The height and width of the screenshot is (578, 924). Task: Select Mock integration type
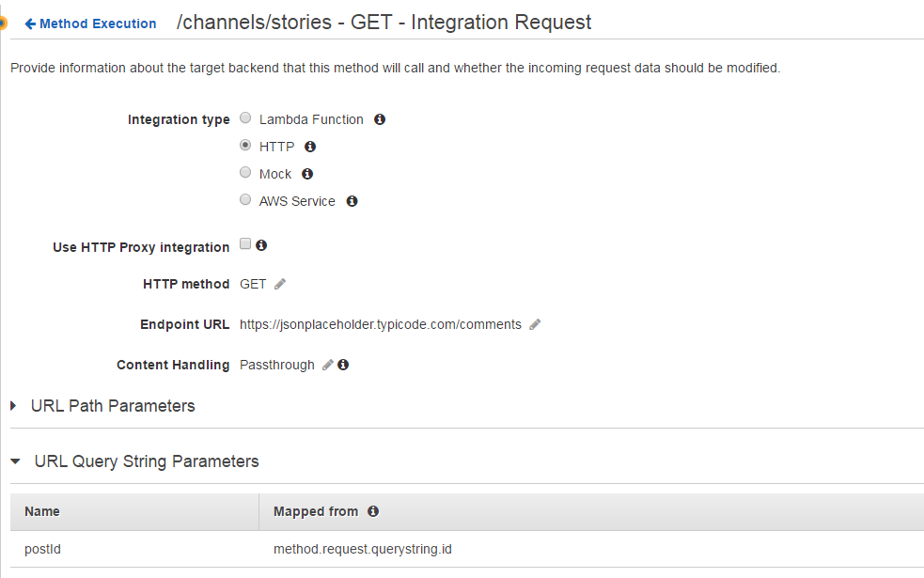point(245,173)
